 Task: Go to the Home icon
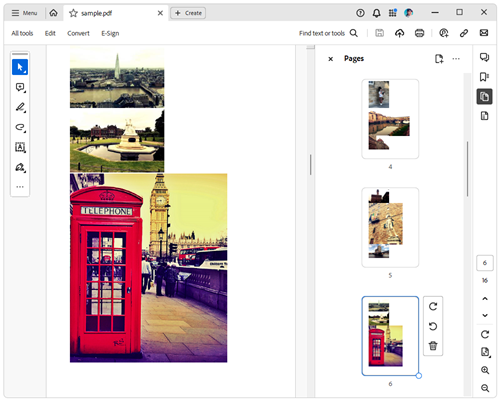(x=53, y=13)
